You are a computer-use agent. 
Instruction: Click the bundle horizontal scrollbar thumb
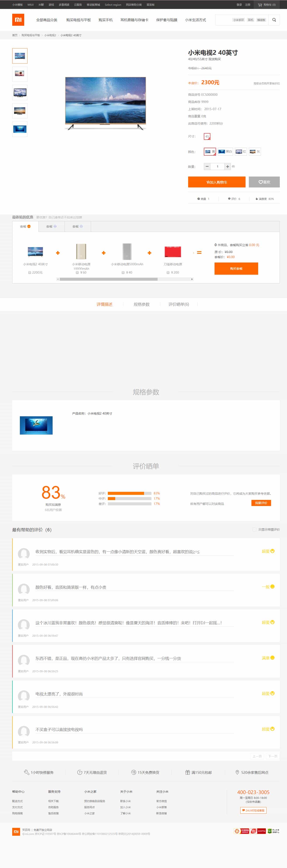[x=108, y=279]
